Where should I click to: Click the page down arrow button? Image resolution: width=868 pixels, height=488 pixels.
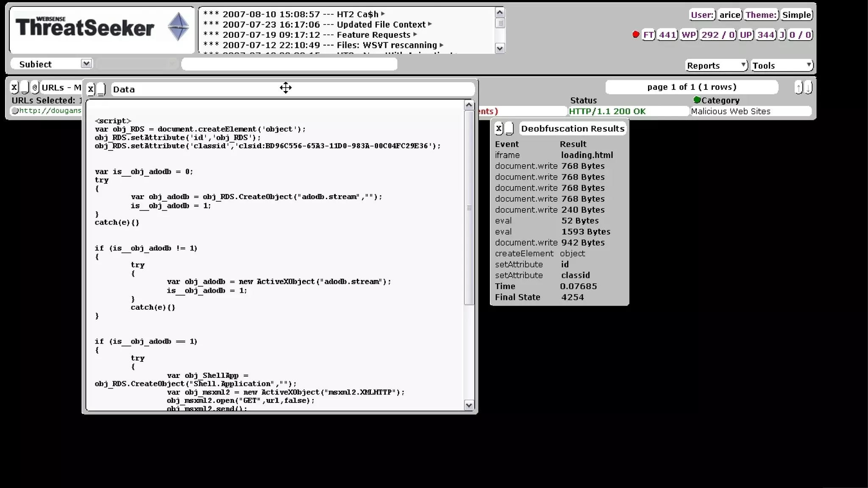(808, 88)
